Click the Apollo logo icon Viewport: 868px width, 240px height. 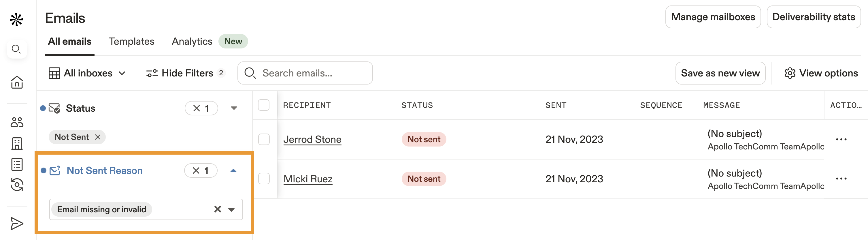click(16, 20)
